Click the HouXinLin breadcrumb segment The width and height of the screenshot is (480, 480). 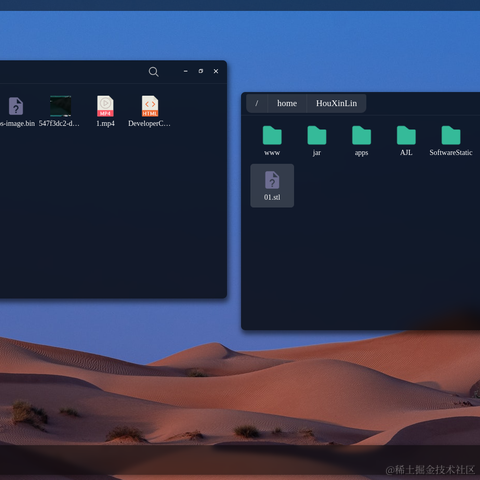[336, 103]
